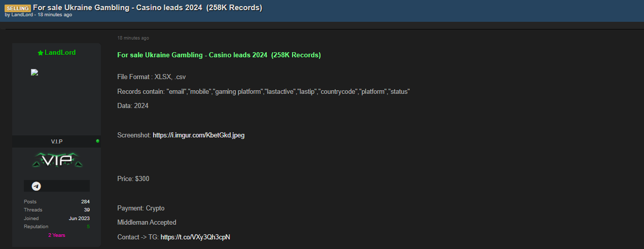644x249 pixels.
Task: Click the yellow SELLING prefix badge
Action: point(18,9)
